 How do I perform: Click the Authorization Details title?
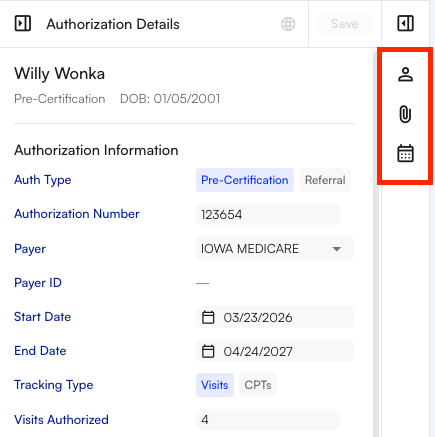pos(113,24)
